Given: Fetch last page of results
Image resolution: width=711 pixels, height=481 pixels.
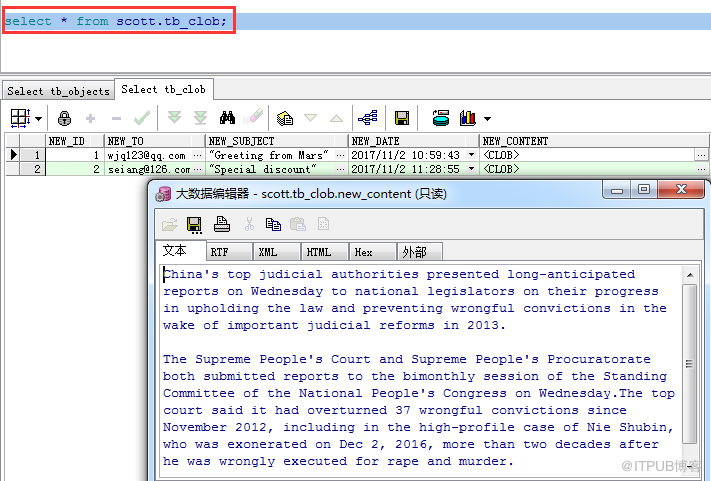Looking at the screenshot, I should (x=200, y=118).
